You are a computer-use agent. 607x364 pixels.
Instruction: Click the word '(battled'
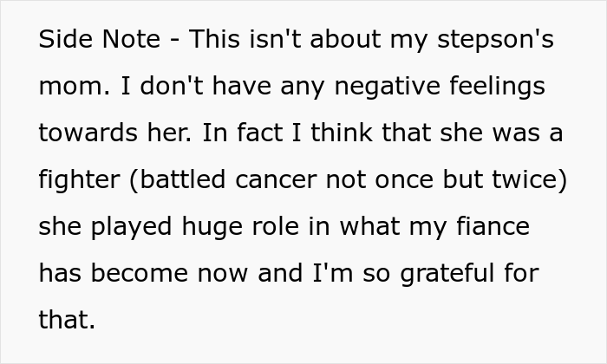[x=177, y=180]
